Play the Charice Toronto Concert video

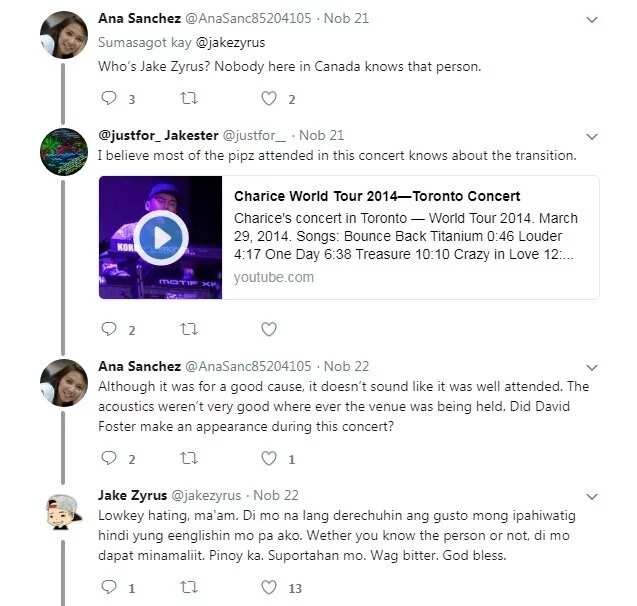161,238
